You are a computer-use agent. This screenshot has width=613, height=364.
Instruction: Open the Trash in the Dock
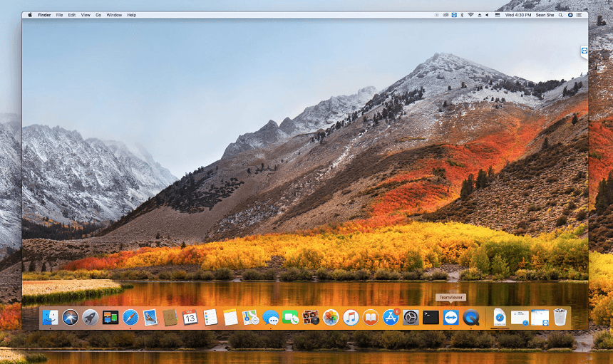point(560,318)
